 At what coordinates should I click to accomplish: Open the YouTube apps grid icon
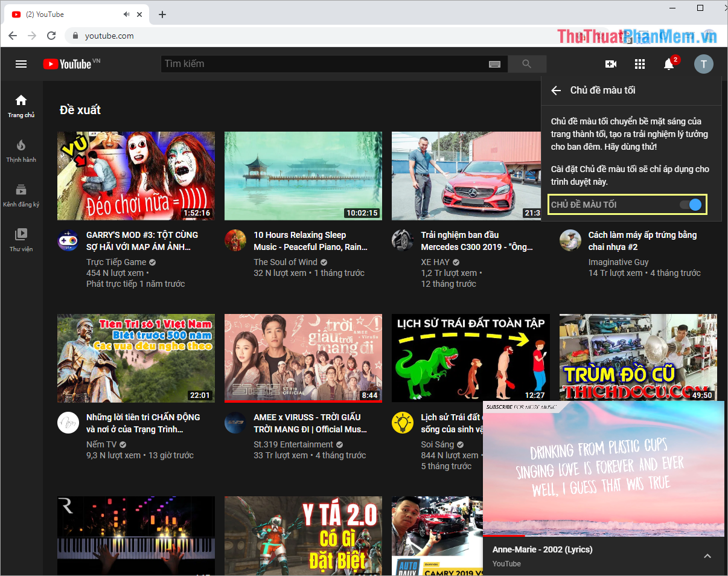640,64
